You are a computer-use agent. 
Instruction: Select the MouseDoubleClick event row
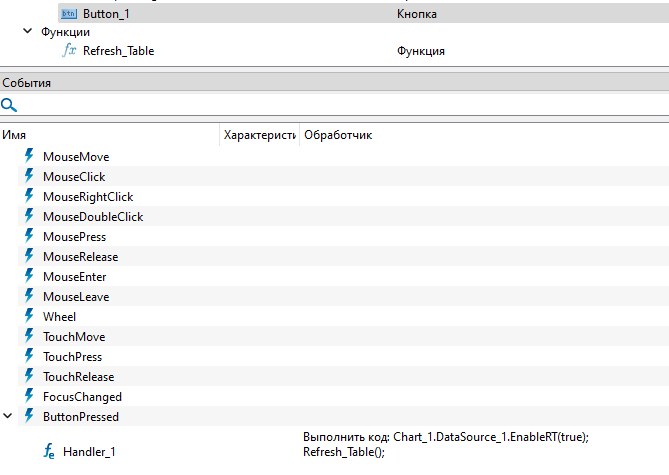(93, 217)
